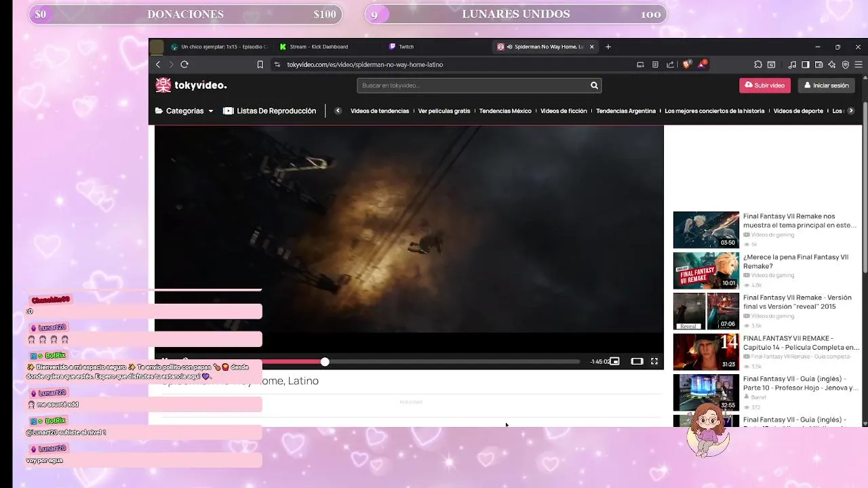This screenshot has height=488, width=868.
Task: Toggle theater mode on the video player
Action: (637, 361)
